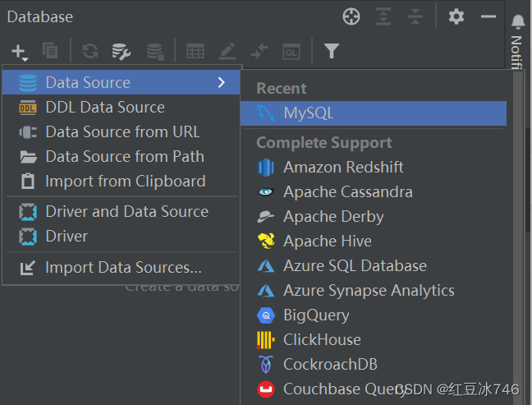Expand Data Source submenu chevron arrow
Image resolution: width=532 pixels, height=405 pixels.
(222, 82)
